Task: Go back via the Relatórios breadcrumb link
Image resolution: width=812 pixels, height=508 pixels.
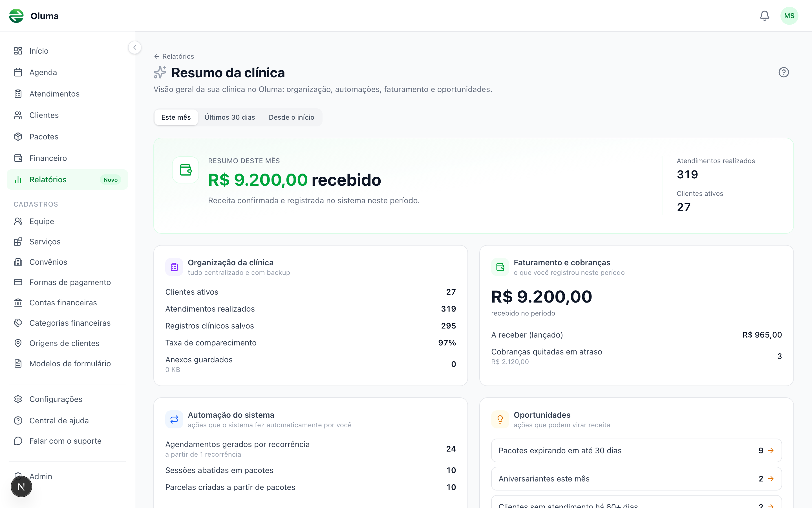Action: (x=174, y=56)
